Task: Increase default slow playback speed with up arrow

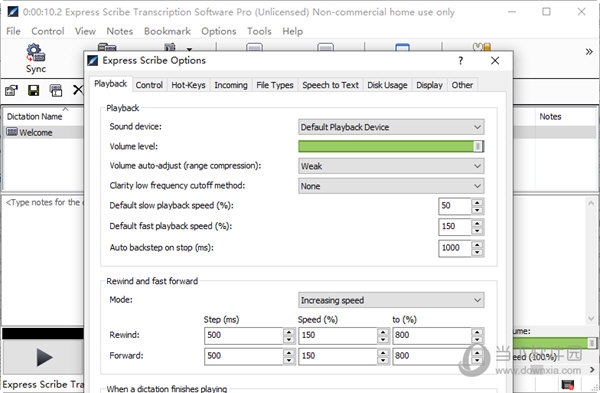Action: point(477,202)
